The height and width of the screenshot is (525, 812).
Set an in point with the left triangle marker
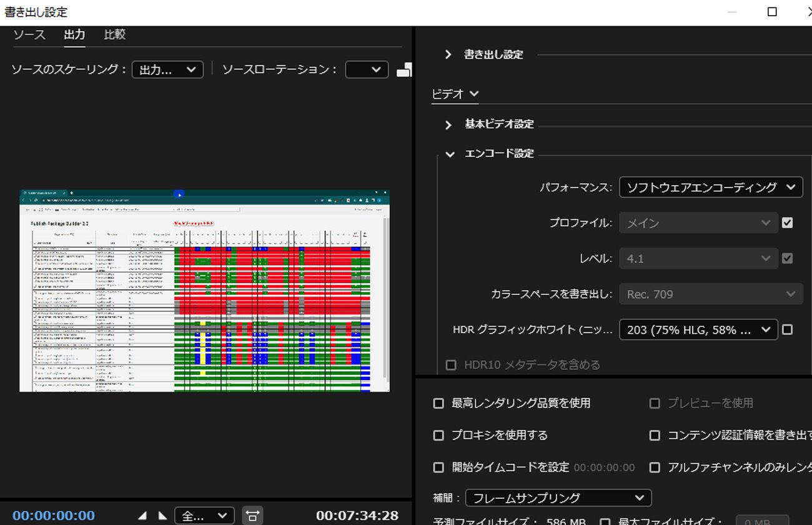click(x=142, y=515)
